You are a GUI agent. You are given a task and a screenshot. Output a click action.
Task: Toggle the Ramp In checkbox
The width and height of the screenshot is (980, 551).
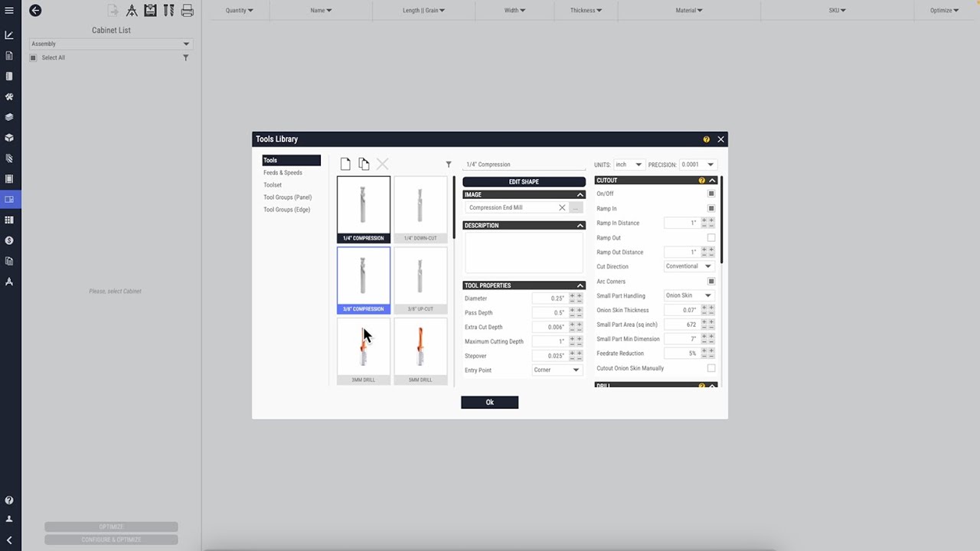pyautogui.click(x=711, y=208)
